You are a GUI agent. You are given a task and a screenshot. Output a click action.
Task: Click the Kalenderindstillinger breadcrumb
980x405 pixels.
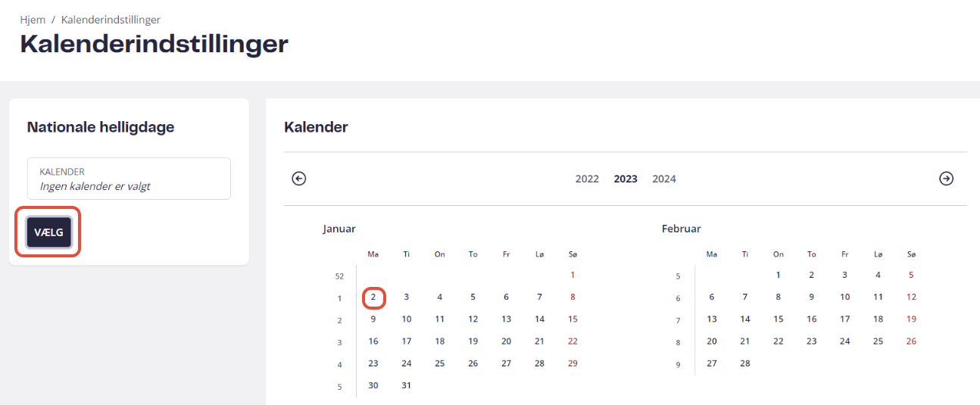click(x=111, y=20)
